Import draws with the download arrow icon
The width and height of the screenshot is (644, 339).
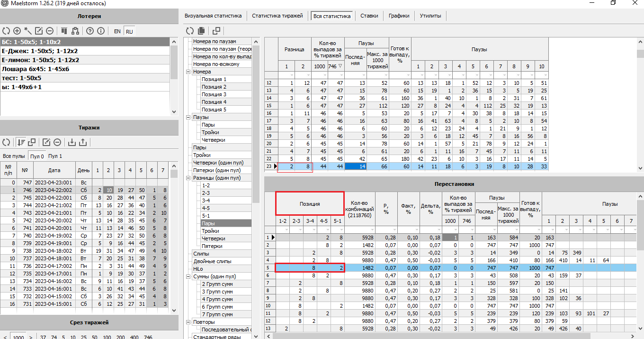[x=72, y=142]
